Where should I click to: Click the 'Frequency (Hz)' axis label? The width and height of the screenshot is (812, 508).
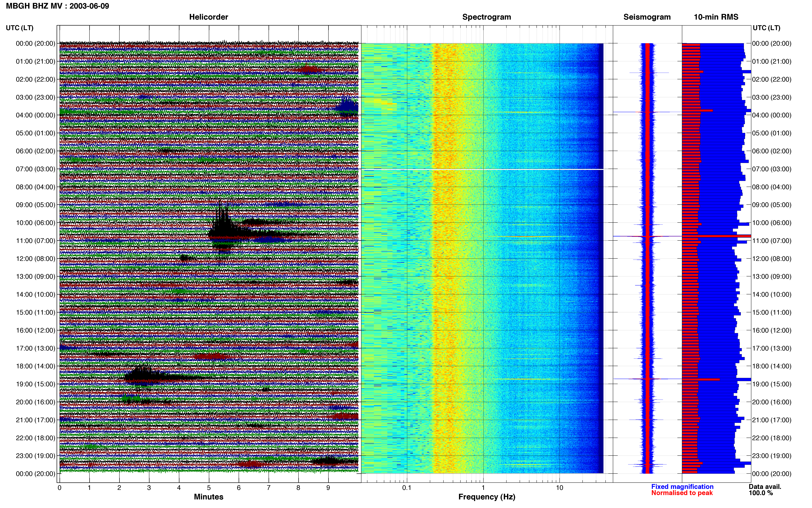487,497
